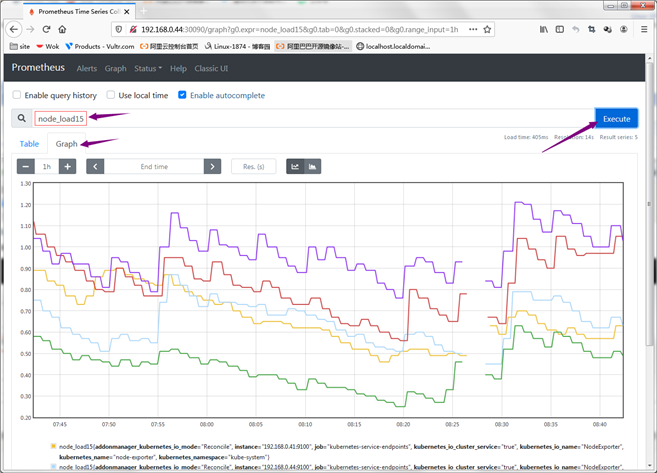The height and width of the screenshot is (473, 657).
Task: Click the extension icon next to crop tool
Action: click(608, 29)
